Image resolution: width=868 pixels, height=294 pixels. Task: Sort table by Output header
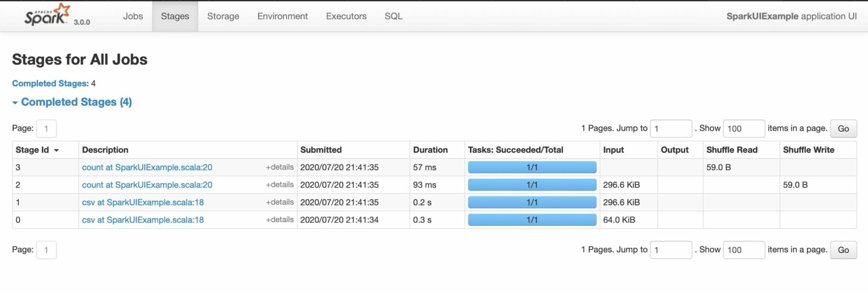pos(675,150)
